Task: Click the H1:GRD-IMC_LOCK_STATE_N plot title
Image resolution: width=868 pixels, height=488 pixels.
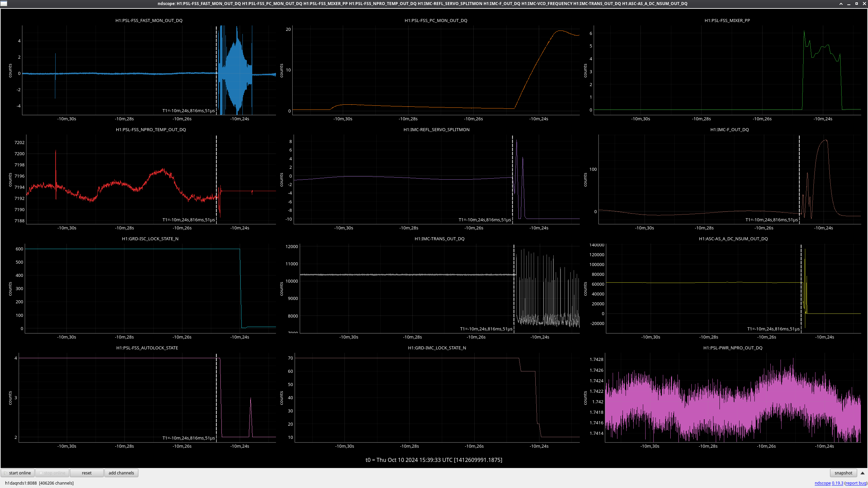Action: click(x=437, y=348)
